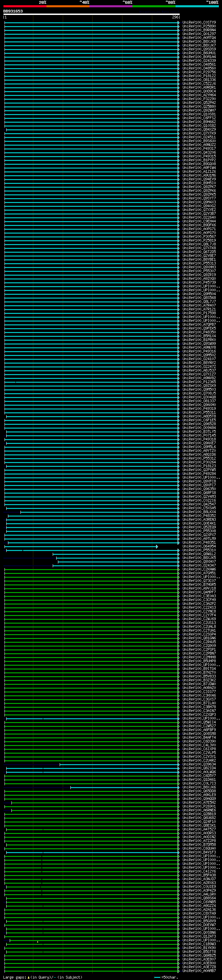Open hit UniRef100_B4V1F3
Image resolution: width=222 pixels, height=980 pixels.
199,852
